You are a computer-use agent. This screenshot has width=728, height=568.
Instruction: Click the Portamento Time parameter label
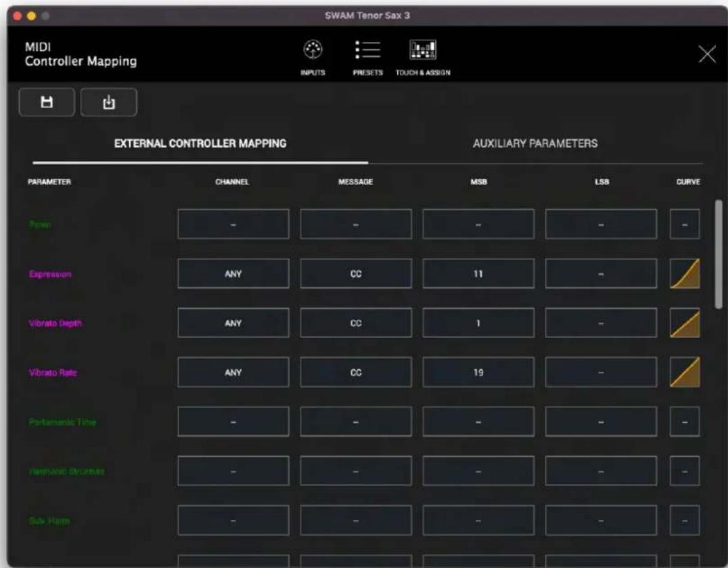(62, 422)
